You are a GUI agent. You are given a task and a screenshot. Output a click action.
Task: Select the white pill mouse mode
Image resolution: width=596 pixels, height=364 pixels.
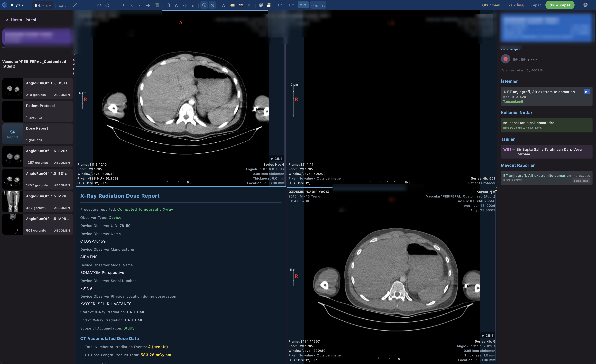[x=36, y=5]
